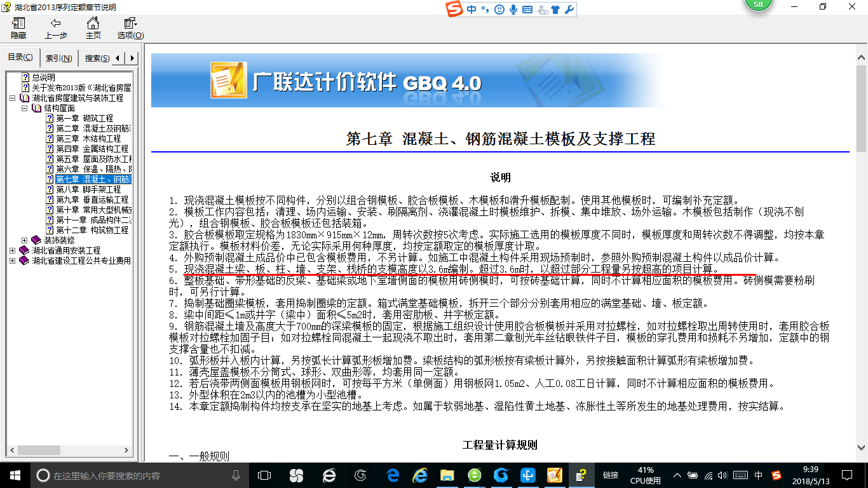
Task: Select highlighted 第七章 混凝土、钢筋 topic
Action: click(93, 179)
